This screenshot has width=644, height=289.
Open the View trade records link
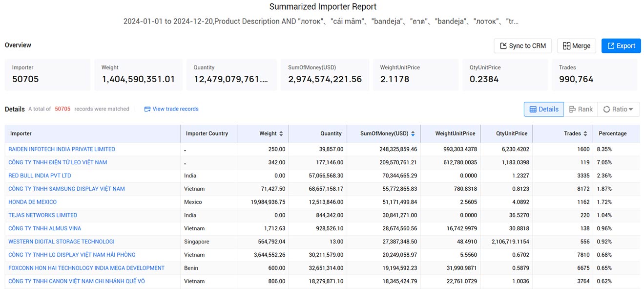tap(171, 109)
